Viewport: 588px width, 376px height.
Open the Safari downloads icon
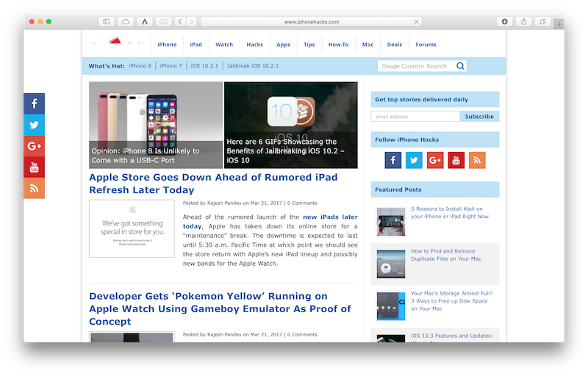coord(505,22)
